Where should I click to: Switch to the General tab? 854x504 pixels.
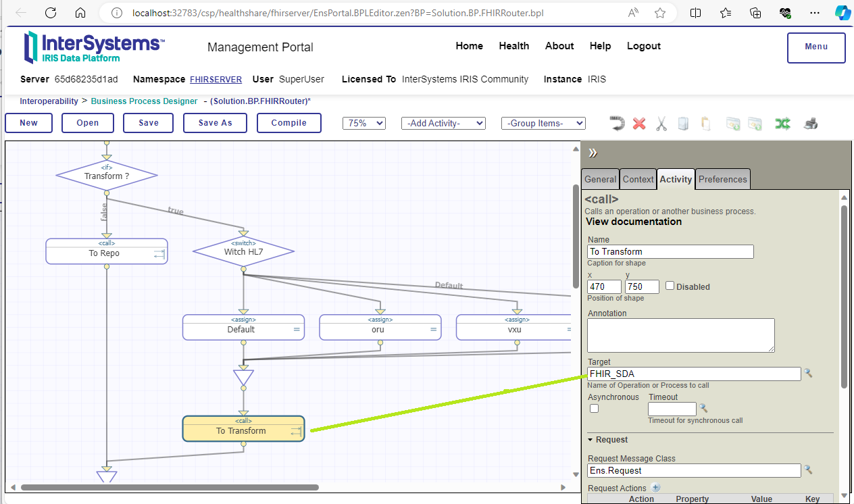[600, 179]
